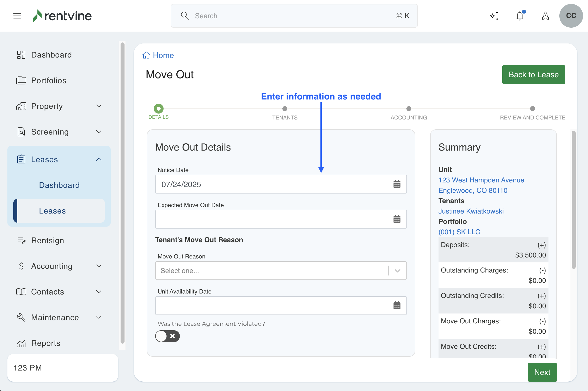Click the Back to Lease button
588x391 pixels.
coord(533,75)
